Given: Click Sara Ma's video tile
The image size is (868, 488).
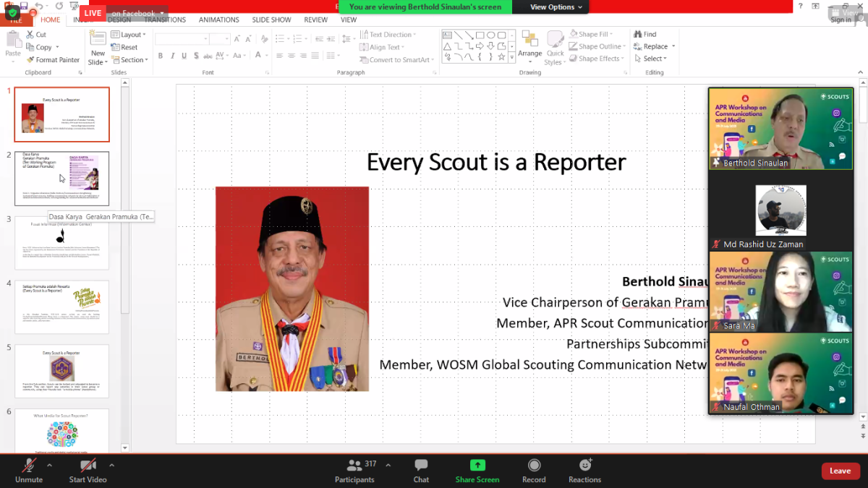Looking at the screenshot, I should tap(780, 291).
